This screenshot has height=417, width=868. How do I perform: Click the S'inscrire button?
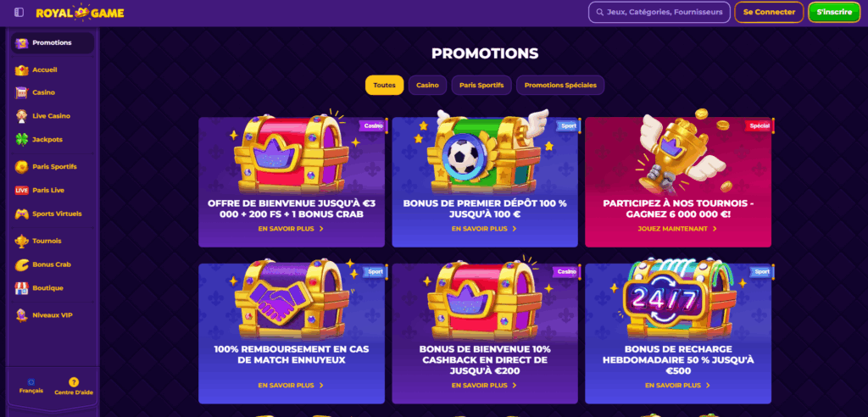click(x=834, y=12)
